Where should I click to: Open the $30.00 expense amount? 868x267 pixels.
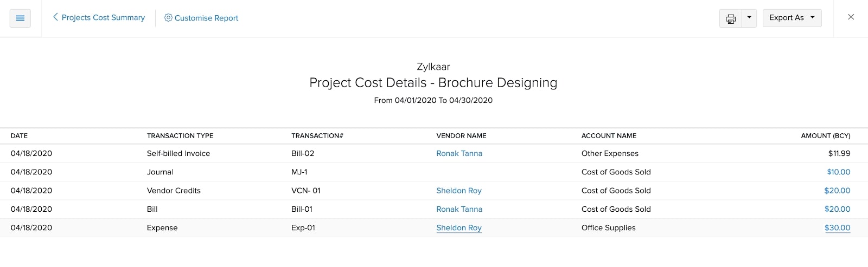tap(837, 228)
